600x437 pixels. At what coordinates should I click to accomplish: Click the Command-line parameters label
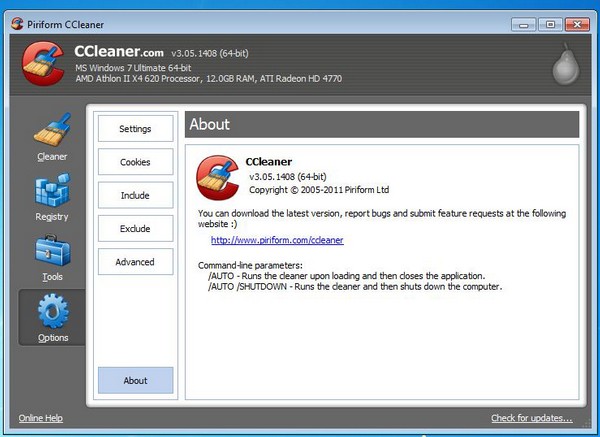tap(250, 265)
